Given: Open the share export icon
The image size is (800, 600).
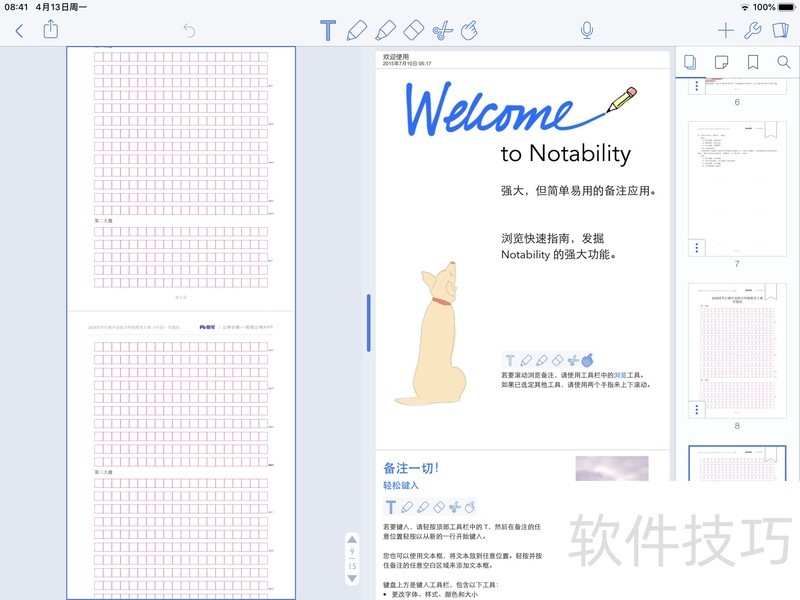Looking at the screenshot, I should click(51, 29).
